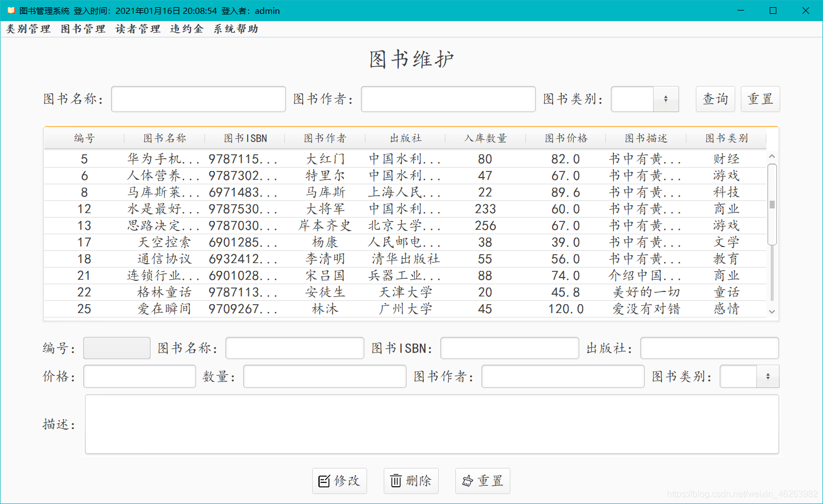
Task: Click the table scrollbar up arrow
Action: (x=772, y=157)
